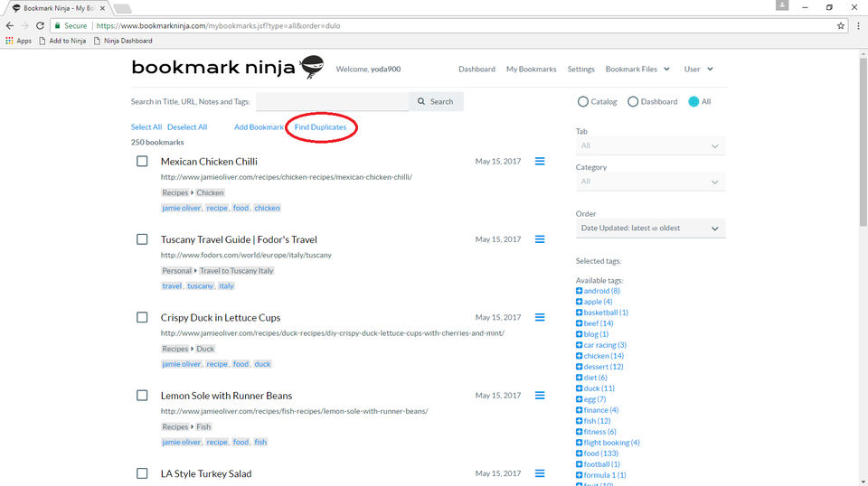Click the Find Duplicates link

pyautogui.click(x=320, y=127)
